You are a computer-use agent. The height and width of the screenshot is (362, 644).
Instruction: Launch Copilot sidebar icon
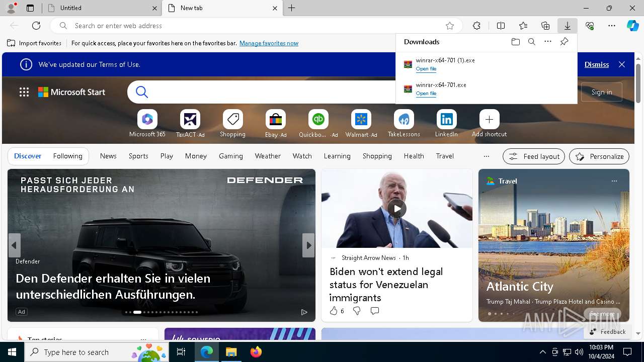pyautogui.click(x=632, y=26)
